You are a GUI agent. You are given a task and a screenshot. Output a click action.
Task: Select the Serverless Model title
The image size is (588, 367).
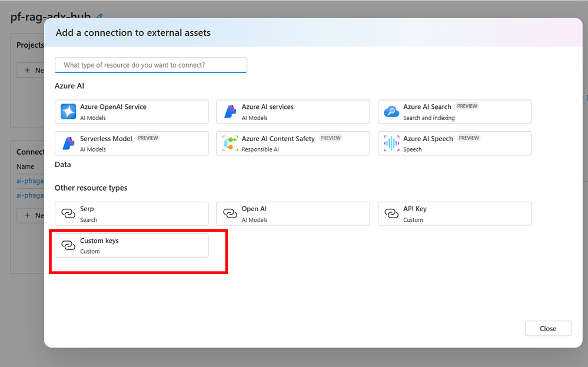106,139
